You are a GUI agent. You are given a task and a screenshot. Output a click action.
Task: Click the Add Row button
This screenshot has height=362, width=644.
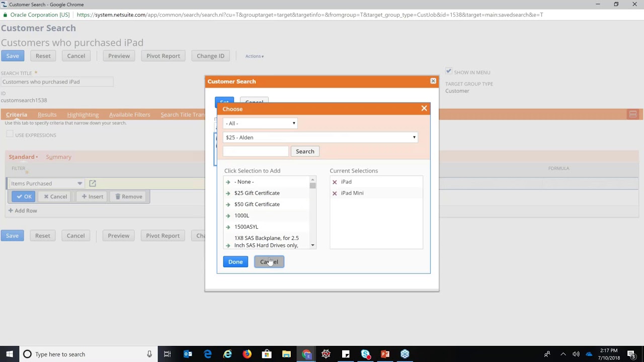(23, 211)
